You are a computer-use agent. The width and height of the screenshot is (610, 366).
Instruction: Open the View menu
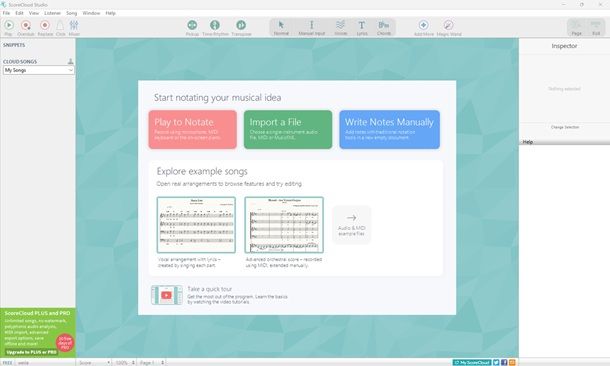[x=34, y=13]
